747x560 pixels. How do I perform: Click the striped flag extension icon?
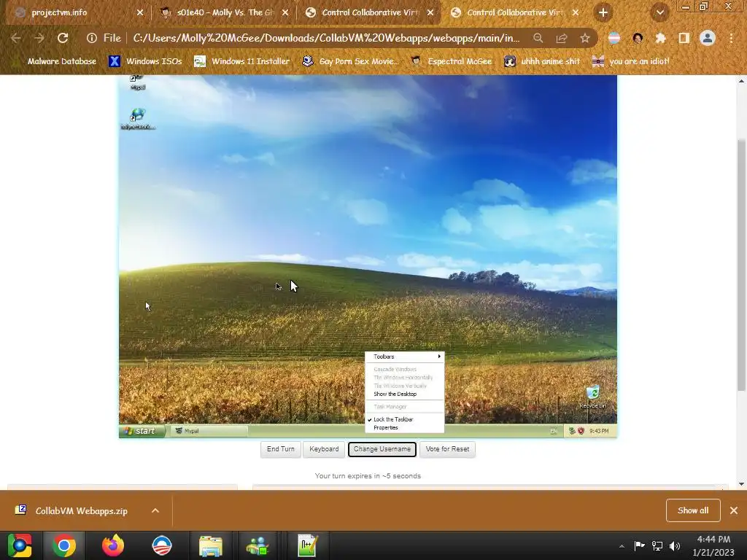click(x=614, y=38)
